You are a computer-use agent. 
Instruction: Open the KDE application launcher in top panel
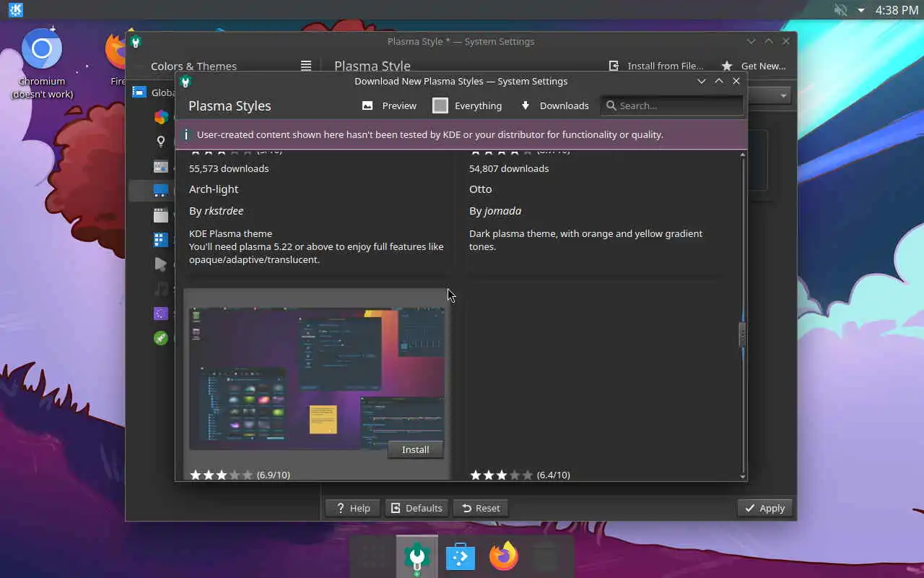(15, 10)
